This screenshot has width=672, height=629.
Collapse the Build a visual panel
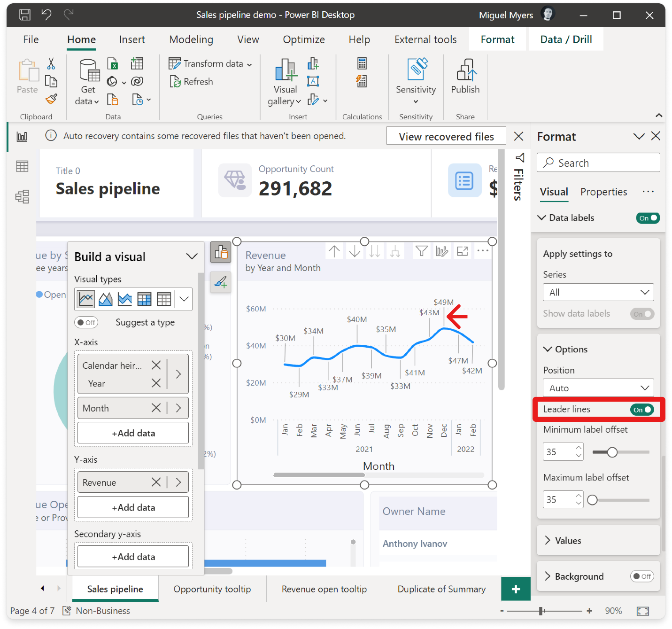(x=192, y=256)
